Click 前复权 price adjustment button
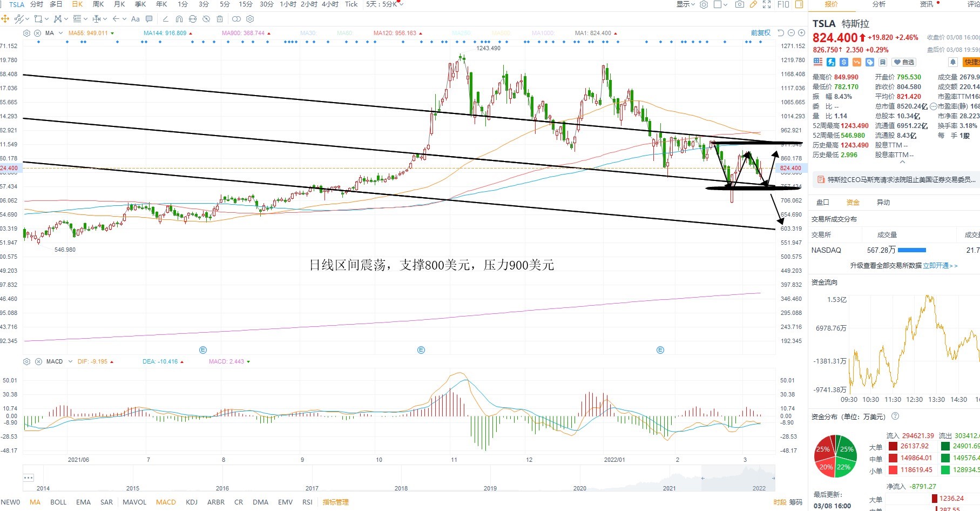The height and width of the screenshot is (511, 980). 761,33
